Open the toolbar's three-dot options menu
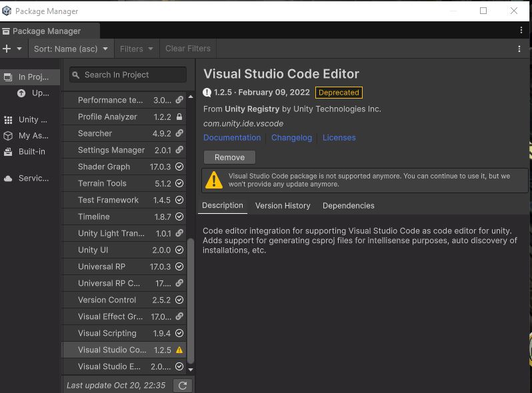The image size is (532, 393). click(x=519, y=49)
